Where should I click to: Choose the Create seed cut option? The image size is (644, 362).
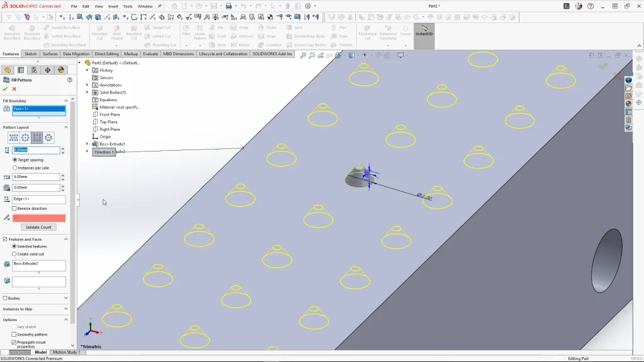(14, 254)
